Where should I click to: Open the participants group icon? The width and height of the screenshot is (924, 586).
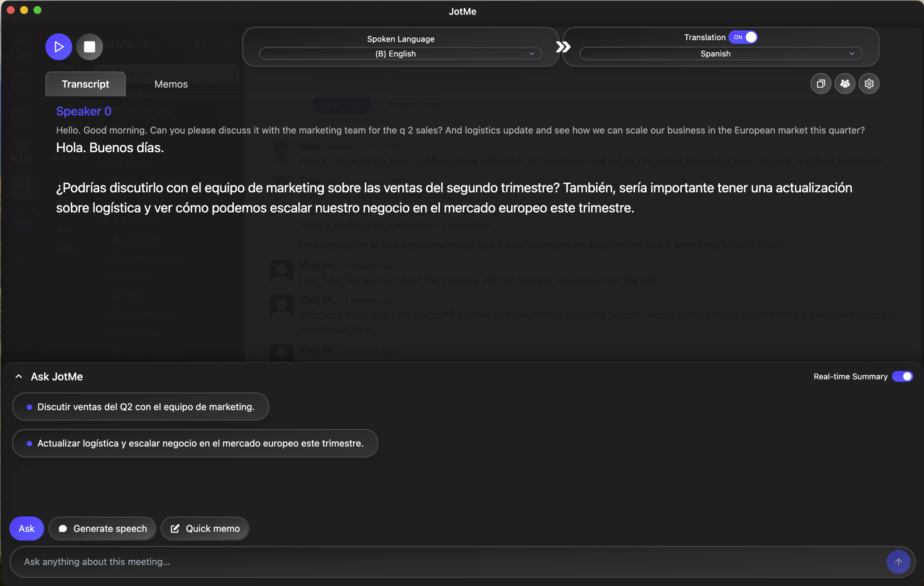click(x=845, y=84)
